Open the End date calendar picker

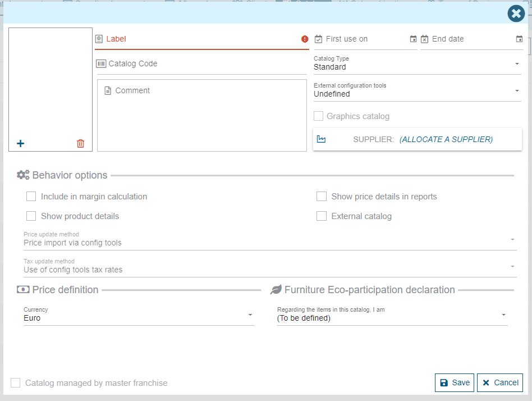[519, 39]
